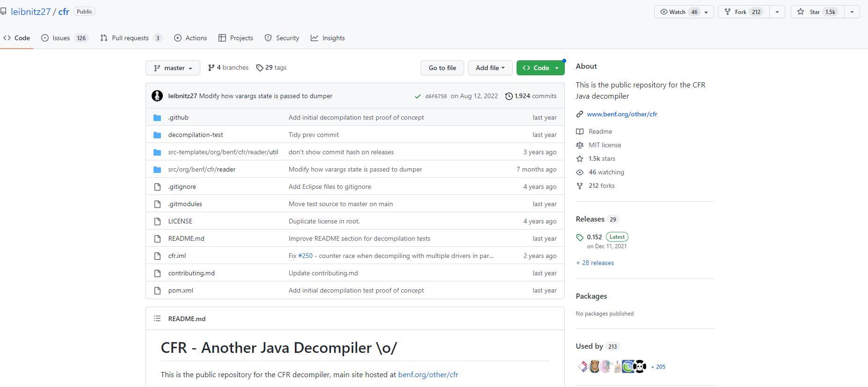Open the Pull requests tab
Viewport: 868px width, 387px height.
point(131,38)
